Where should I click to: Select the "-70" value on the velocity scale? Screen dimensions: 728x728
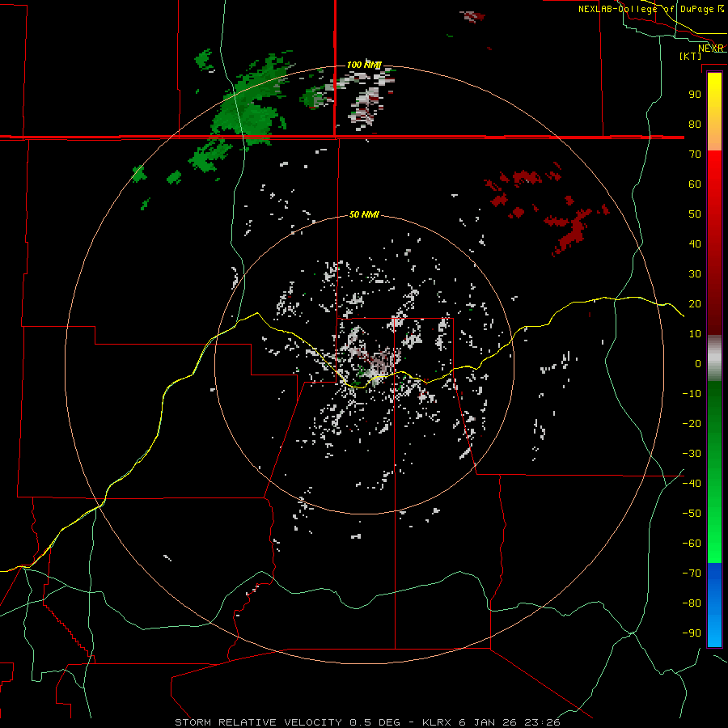coord(692,573)
